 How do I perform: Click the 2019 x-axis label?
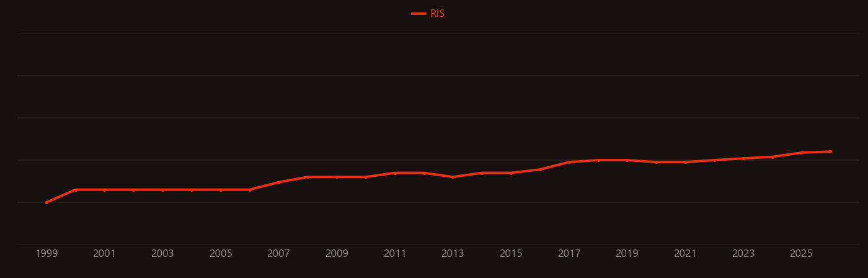click(627, 254)
